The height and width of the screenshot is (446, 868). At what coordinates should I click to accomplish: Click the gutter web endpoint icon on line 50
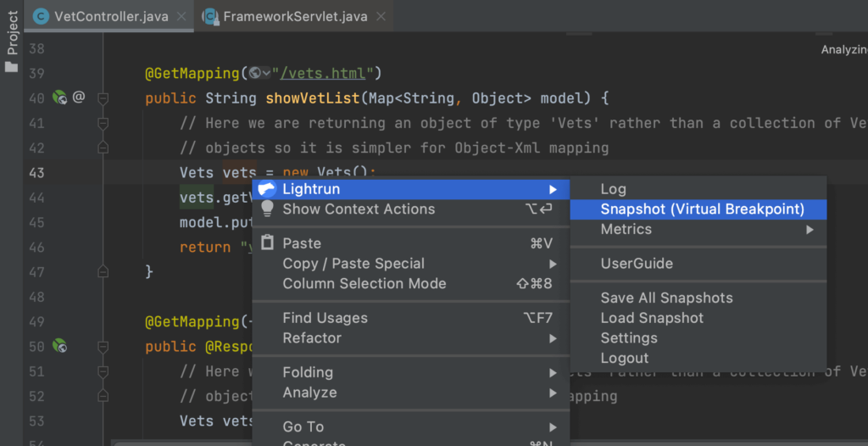60,346
